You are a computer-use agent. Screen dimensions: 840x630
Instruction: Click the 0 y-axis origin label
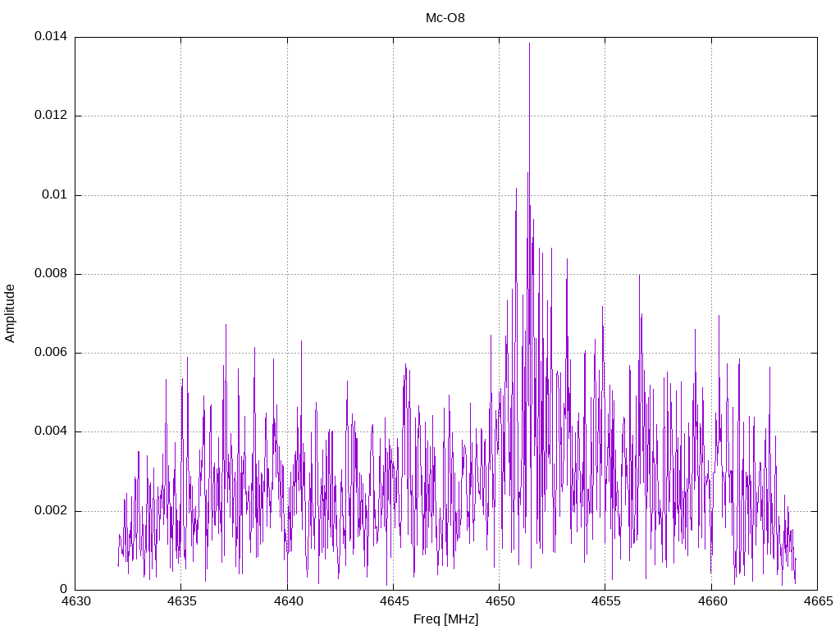(x=63, y=590)
